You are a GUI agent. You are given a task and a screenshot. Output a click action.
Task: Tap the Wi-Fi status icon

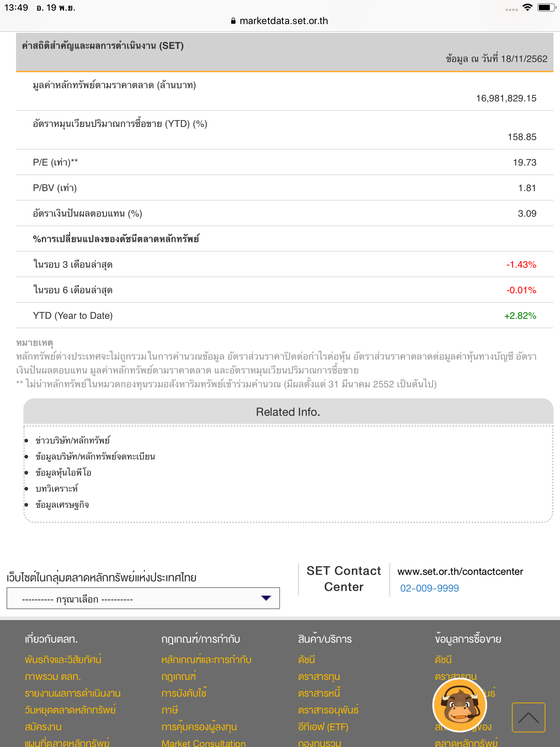(x=527, y=8)
